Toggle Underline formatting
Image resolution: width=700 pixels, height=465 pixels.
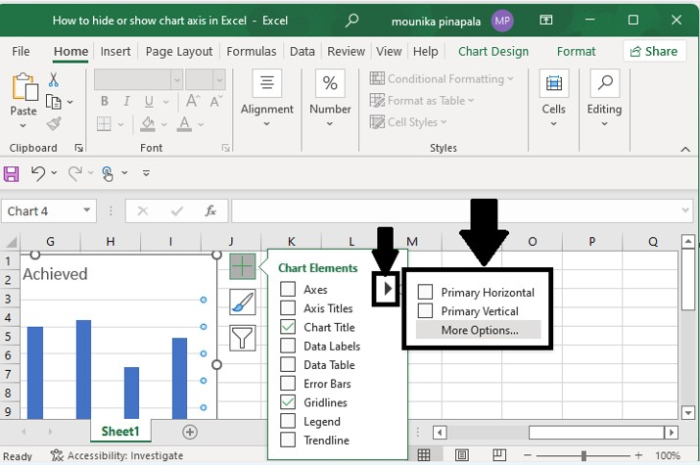click(149, 102)
